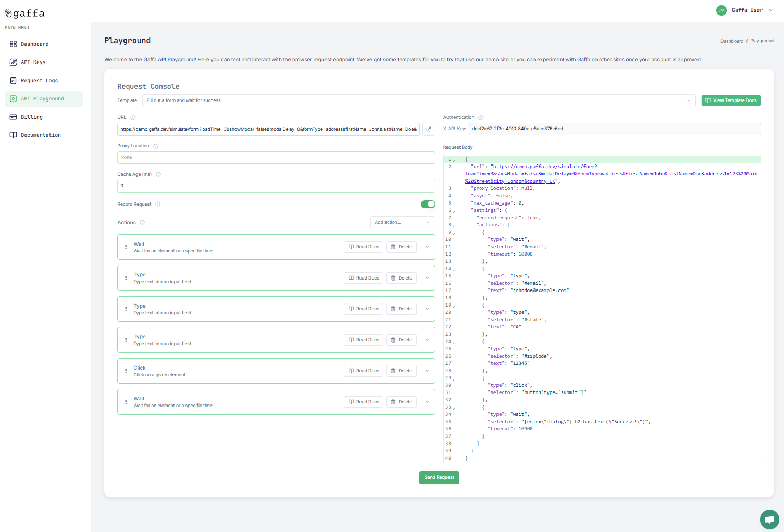Collapse line 6 settings fold arrow
The width and height of the screenshot is (784, 532).
point(454,211)
